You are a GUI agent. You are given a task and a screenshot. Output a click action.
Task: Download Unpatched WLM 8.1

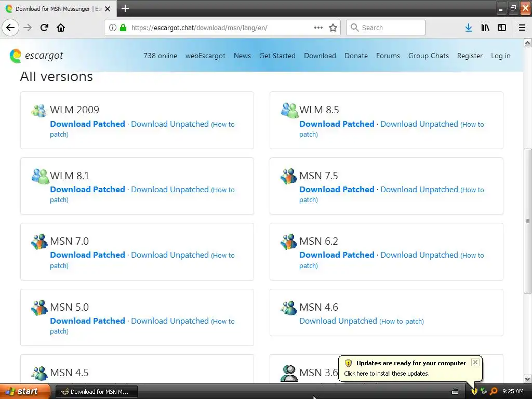170,189
